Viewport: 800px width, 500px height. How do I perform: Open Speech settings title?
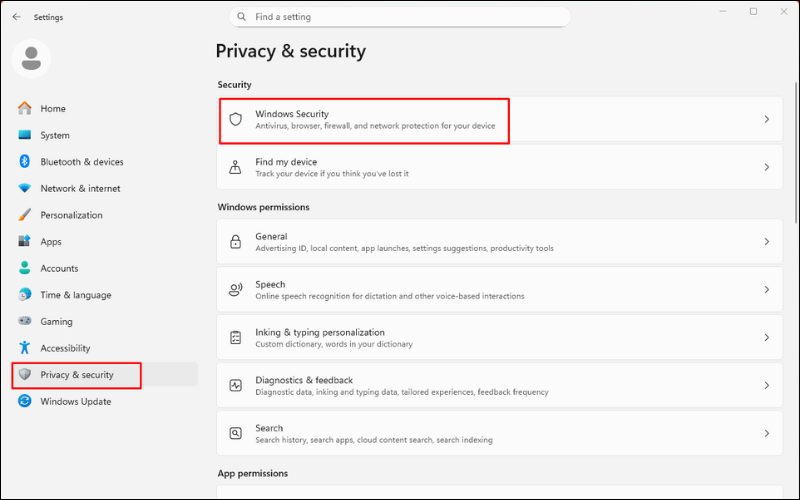[x=270, y=284]
